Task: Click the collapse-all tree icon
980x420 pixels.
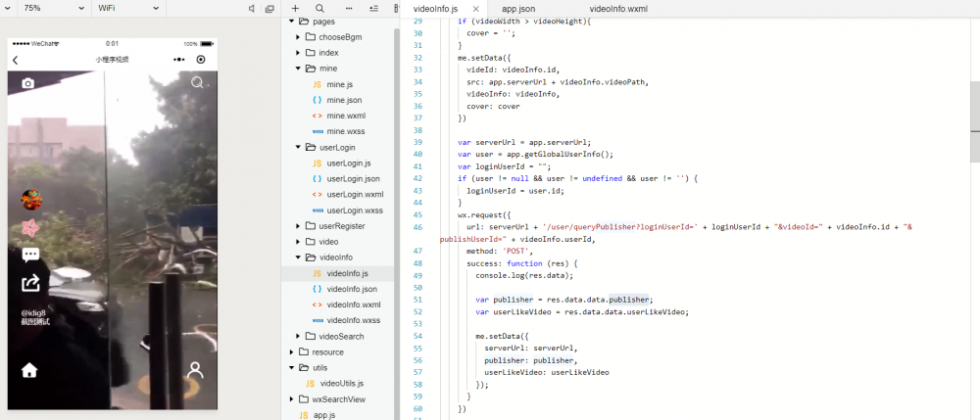Action: coord(373,8)
